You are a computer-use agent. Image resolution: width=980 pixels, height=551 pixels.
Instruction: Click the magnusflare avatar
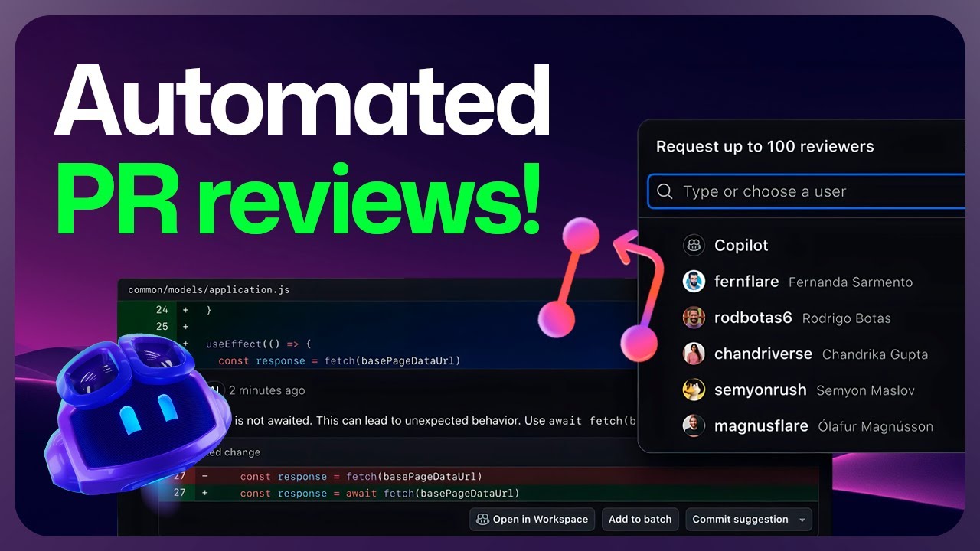pos(694,426)
